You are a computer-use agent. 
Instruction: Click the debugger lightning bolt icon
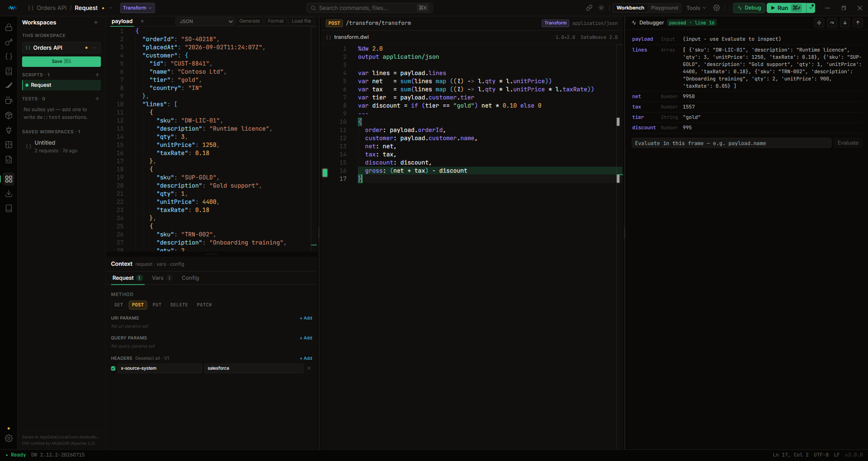click(819, 23)
